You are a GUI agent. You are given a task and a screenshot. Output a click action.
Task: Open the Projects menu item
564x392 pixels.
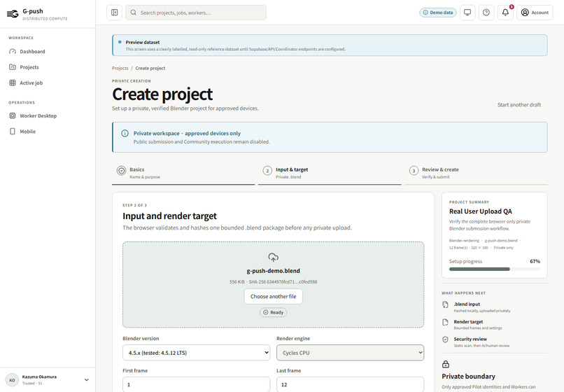point(48,67)
